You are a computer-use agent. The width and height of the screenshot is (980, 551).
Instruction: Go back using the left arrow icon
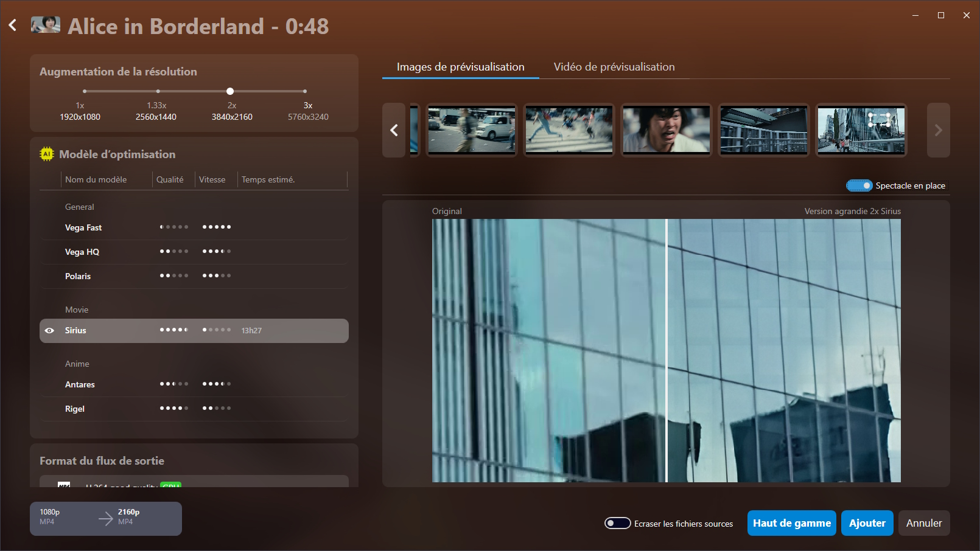(13, 26)
